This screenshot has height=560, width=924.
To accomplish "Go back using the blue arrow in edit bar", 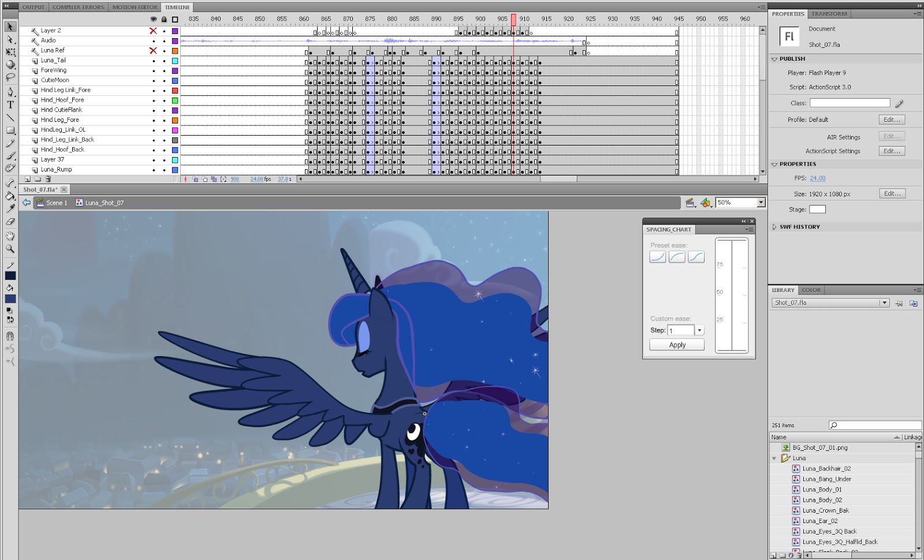I will click(x=26, y=203).
